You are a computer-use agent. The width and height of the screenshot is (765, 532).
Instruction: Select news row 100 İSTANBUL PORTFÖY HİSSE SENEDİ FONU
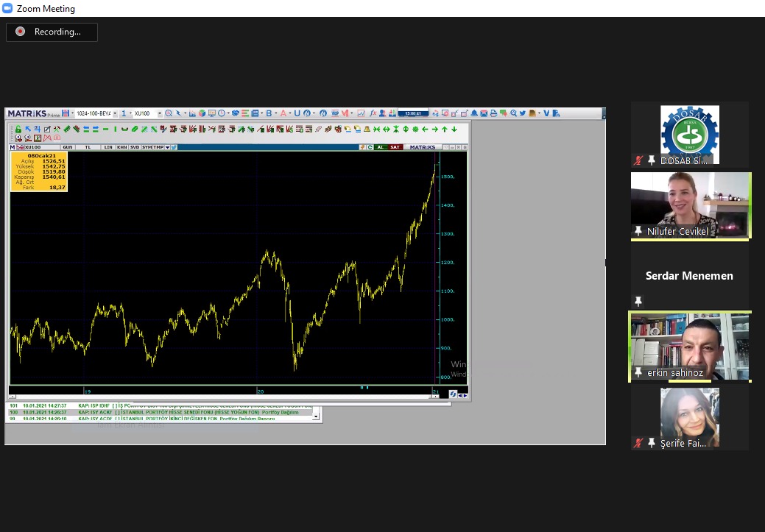[160, 412]
